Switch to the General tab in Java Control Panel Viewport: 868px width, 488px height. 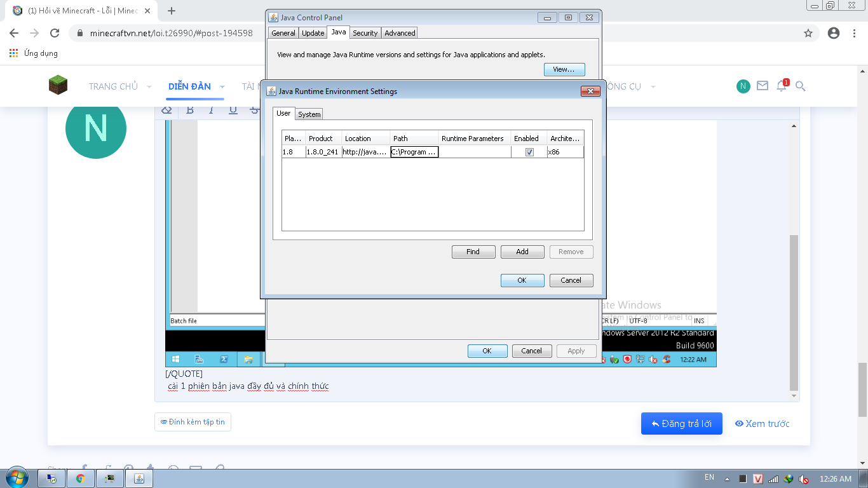[283, 33]
